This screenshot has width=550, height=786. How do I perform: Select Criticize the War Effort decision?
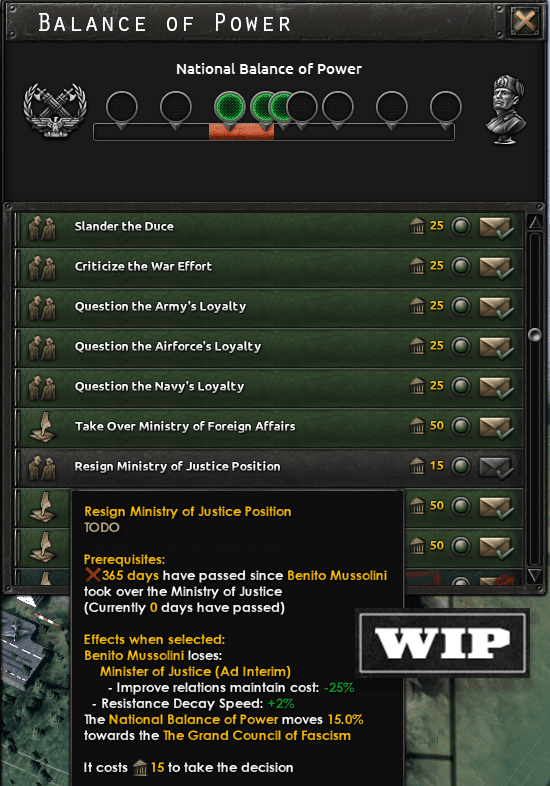pos(269,267)
